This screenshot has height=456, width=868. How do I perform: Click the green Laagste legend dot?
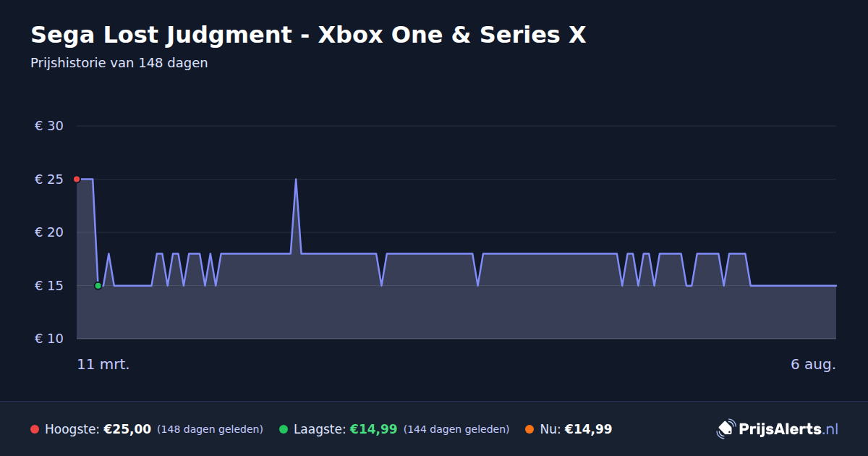point(284,429)
